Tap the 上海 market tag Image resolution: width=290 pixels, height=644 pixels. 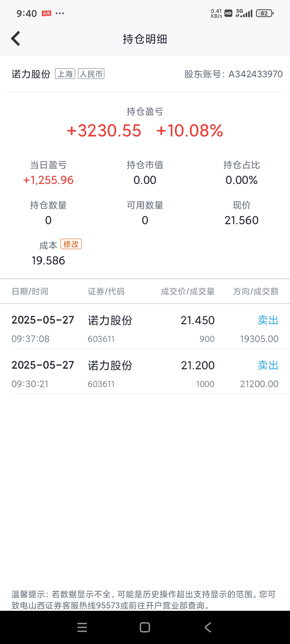[x=65, y=74]
